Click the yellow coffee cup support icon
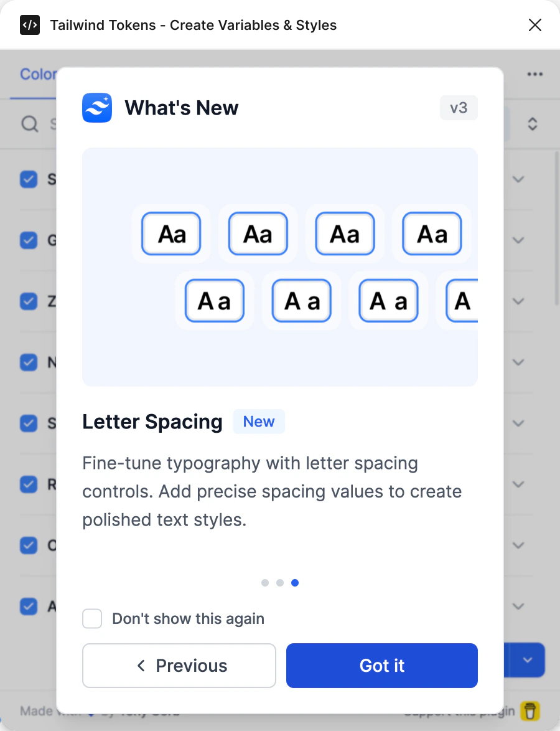The height and width of the screenshot is (731, 560). pos(530,712)
